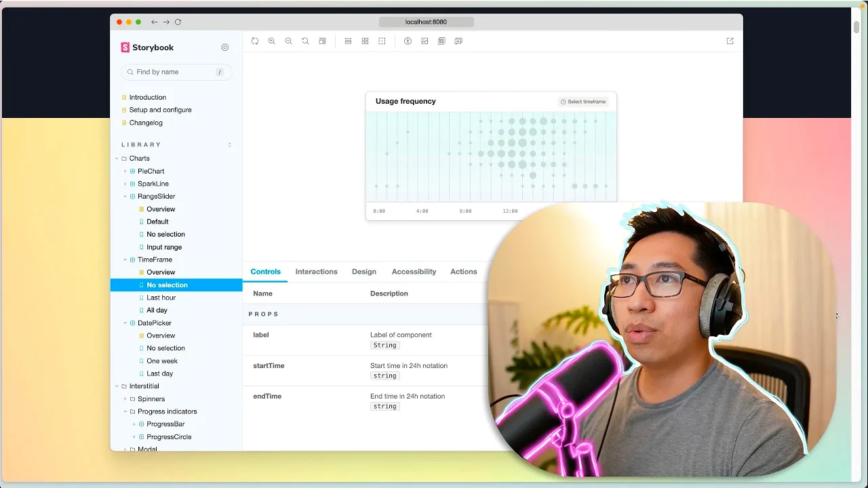Viewport: 868px width, 488px height.
Task: Switch to the Design tab
Action: 364,272
